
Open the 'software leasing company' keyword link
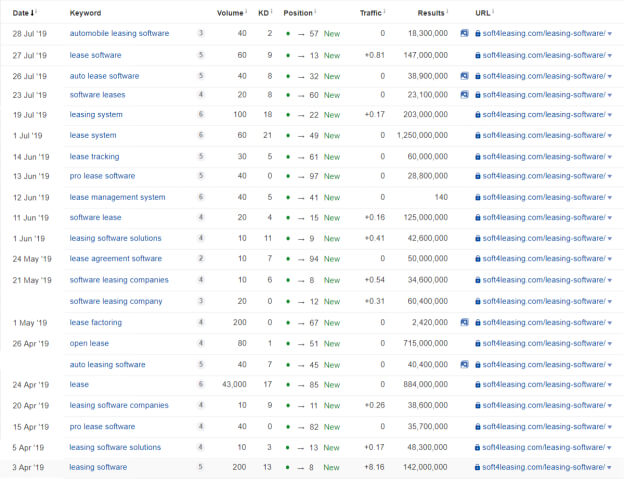tap(115, 301)
